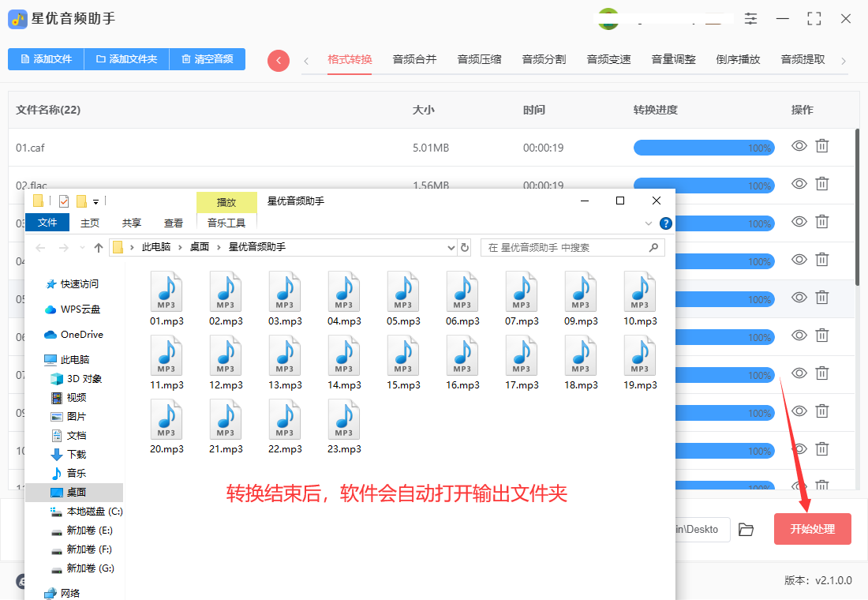Switch to the 格式转换 tab

[x=350, y=59]
